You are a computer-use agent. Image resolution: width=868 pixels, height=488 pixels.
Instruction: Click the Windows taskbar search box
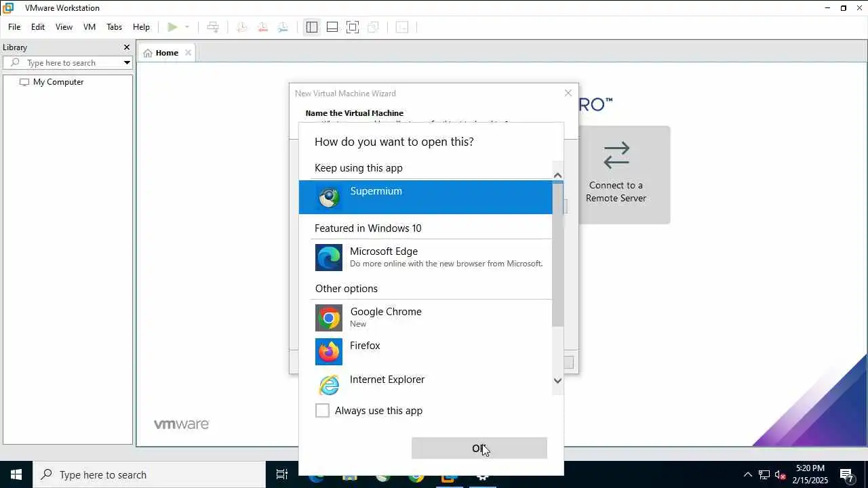(x=149, y=474)
